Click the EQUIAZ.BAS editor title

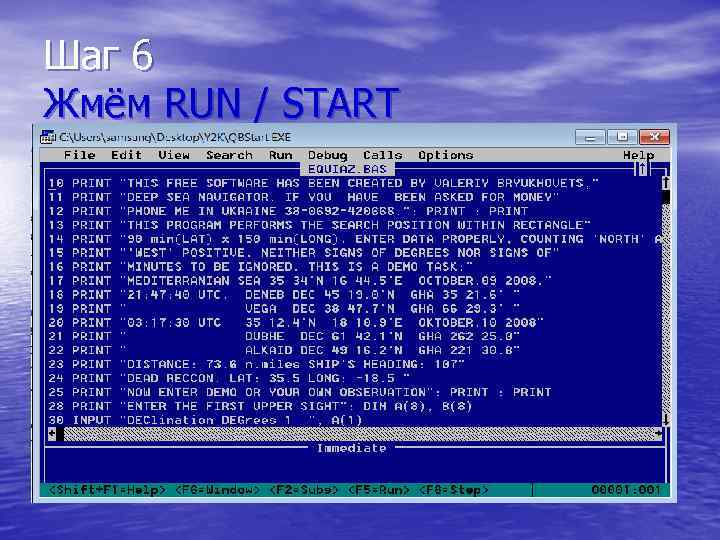click(x=347, y=169)
